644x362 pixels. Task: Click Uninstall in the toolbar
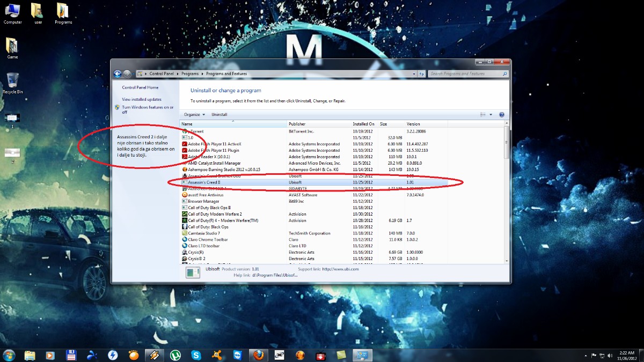(219, 115)
